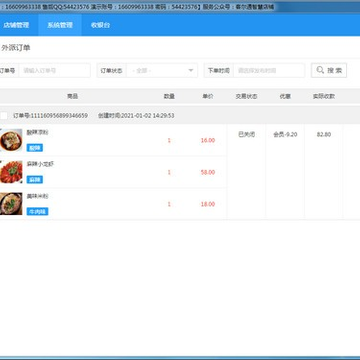The width and height of the screenshot is (360, 360).
Task: Click the 实际收款 column header
Action: (324, 97)
